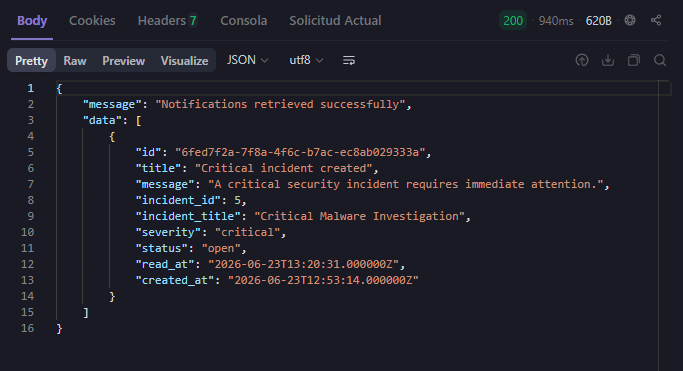Click the "Critical incident created" value
This screenshot has width=683, height=371.
[284, 169]
